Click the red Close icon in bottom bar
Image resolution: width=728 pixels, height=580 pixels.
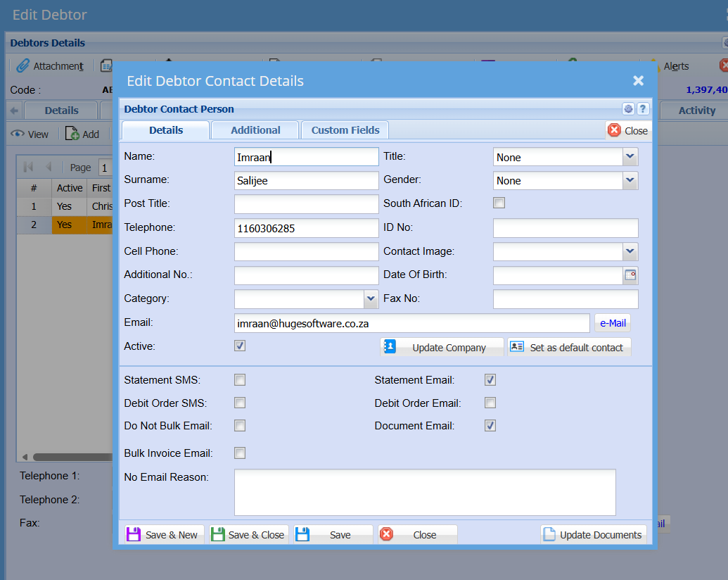pos(386,534)
